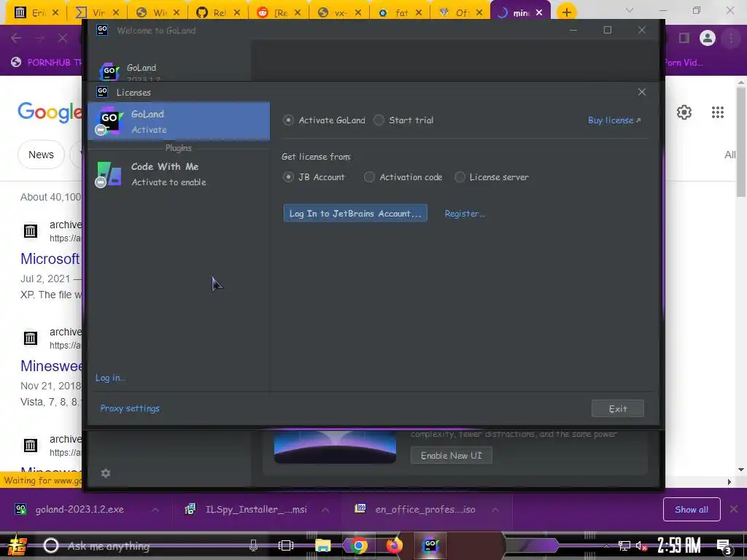
Task: Open the Microsoft search result link
Action: (x=50, y=259)
